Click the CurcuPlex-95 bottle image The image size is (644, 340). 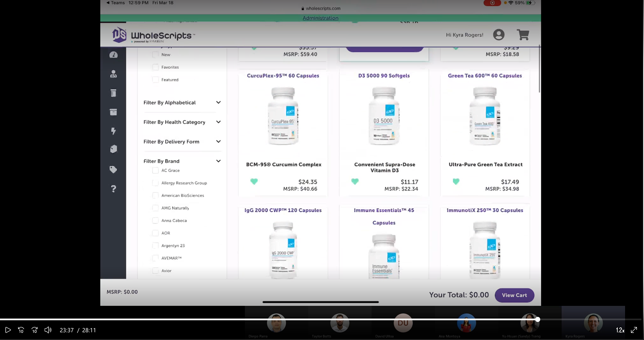(283, 116)
